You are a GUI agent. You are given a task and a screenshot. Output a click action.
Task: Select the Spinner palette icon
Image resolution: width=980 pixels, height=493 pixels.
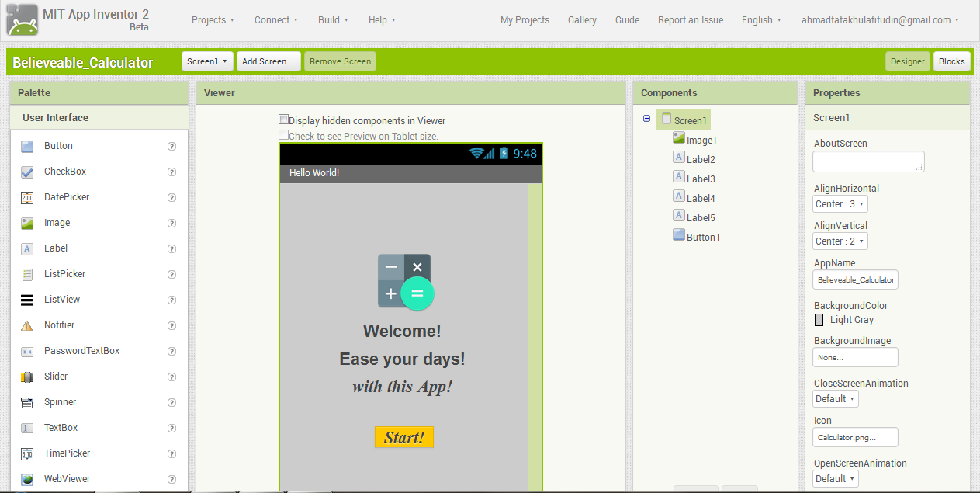tap(27, 402)
